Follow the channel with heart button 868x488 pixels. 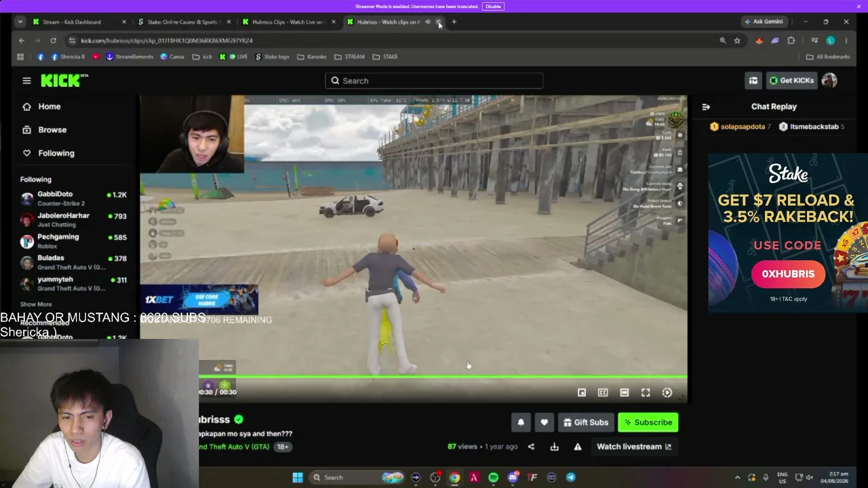pos(544,422)
